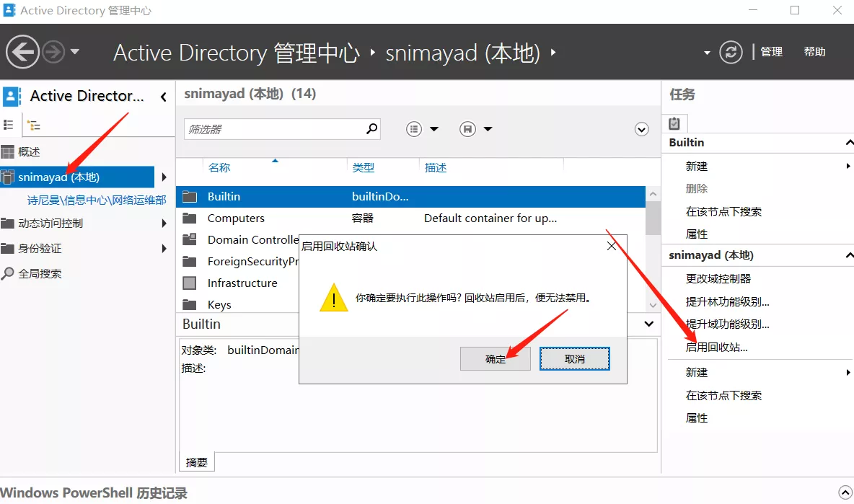
Task: Open the 管理 menu
Action: (771, 52)
